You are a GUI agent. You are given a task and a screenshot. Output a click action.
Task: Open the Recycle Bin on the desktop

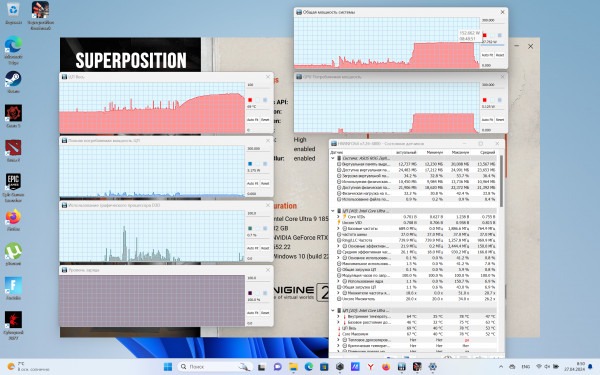point(13,11)
